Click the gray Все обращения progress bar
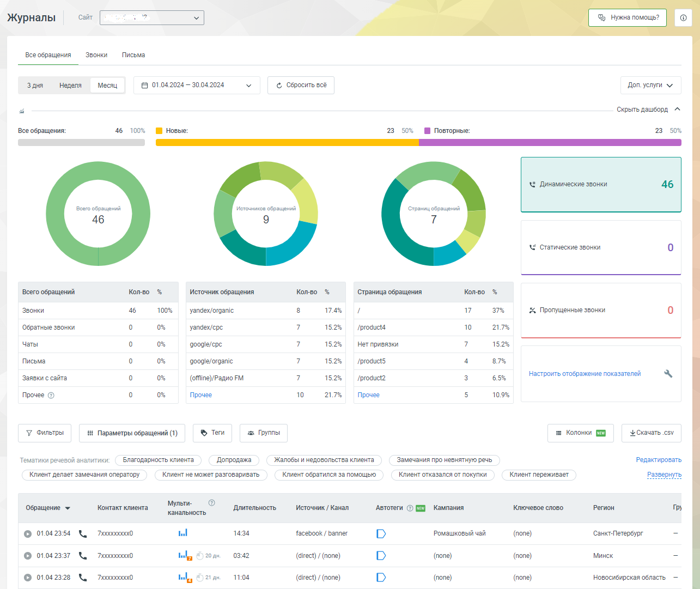The height and width of the screenshot is (589, 700). point(81,143)
